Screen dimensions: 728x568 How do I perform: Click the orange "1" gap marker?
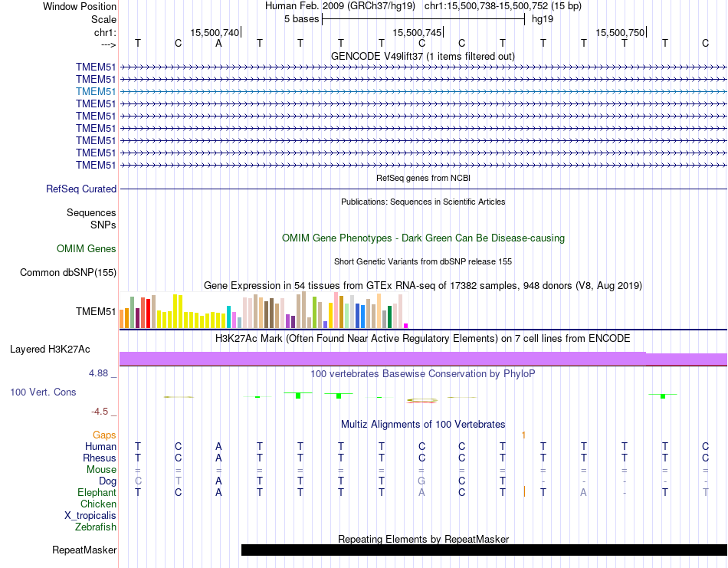pyautogui.click(x=523, y=435)
